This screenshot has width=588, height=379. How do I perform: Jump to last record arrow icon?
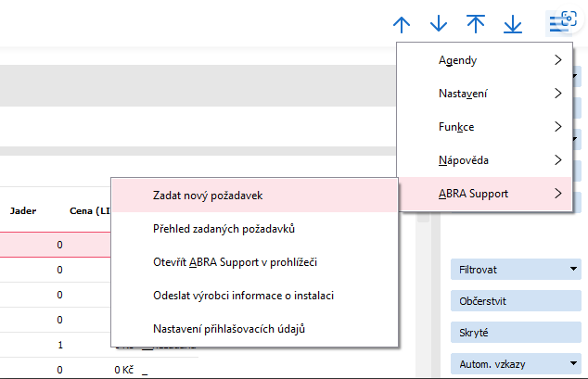point(513,23)
